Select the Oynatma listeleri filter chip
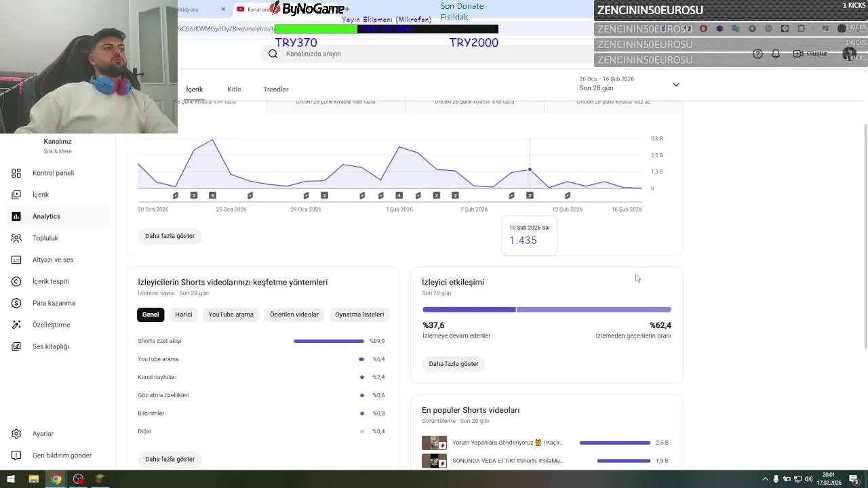 pos(359,314)
